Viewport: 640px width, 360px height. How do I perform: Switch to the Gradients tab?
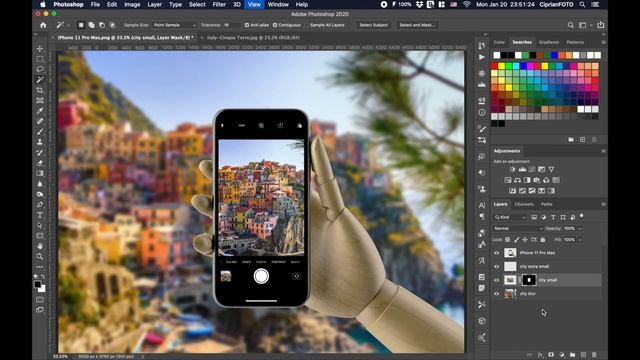[549, 42]
